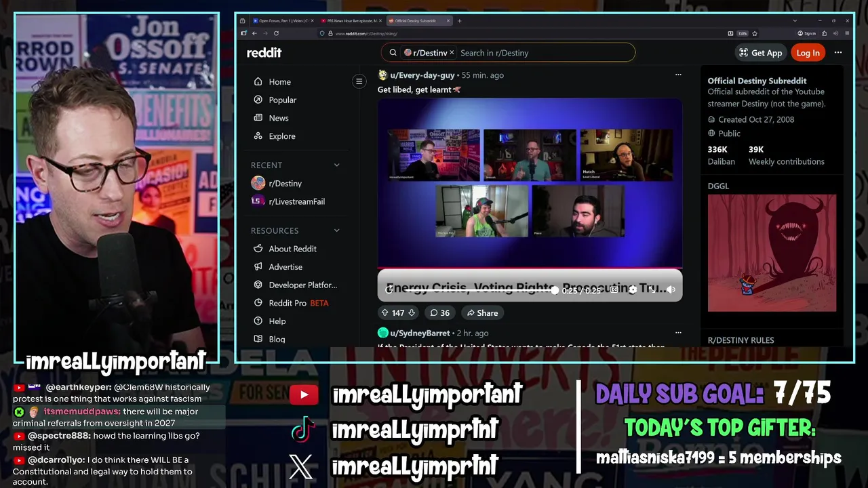This screenshot has width=868, height=488.
Task: Click browser Sign in button
Action: tap(807, 33)
